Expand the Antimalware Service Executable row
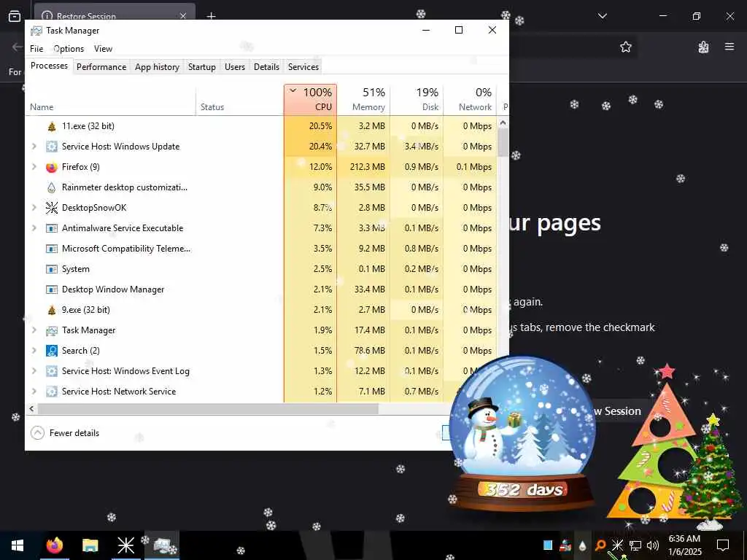 (x=34, y=228)
